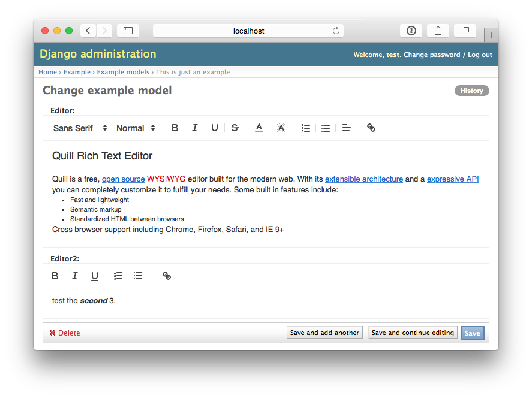
Task: Open the Sans Serif font dropdown
Action: coord(80,128)
